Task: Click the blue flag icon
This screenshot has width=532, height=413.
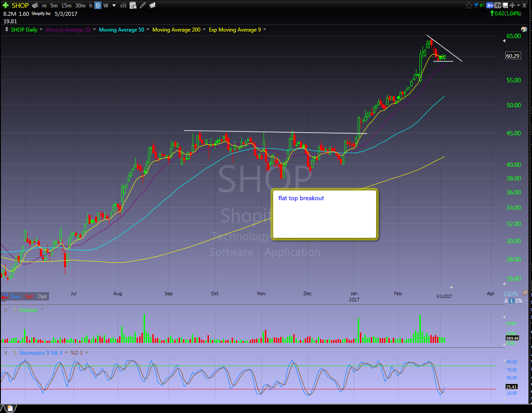Action: click(x=477, y=5)
